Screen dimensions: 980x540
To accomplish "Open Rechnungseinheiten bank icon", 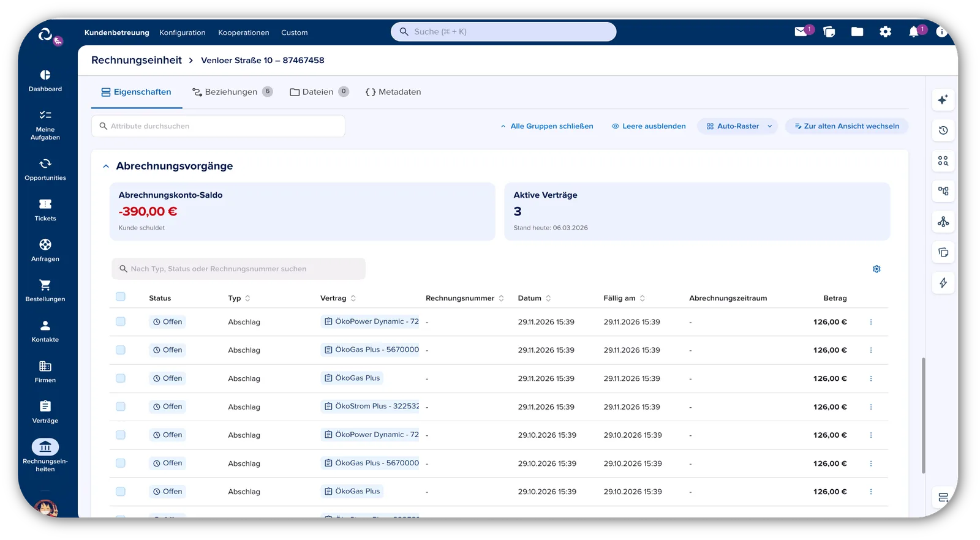I will [x=45, y=447].
